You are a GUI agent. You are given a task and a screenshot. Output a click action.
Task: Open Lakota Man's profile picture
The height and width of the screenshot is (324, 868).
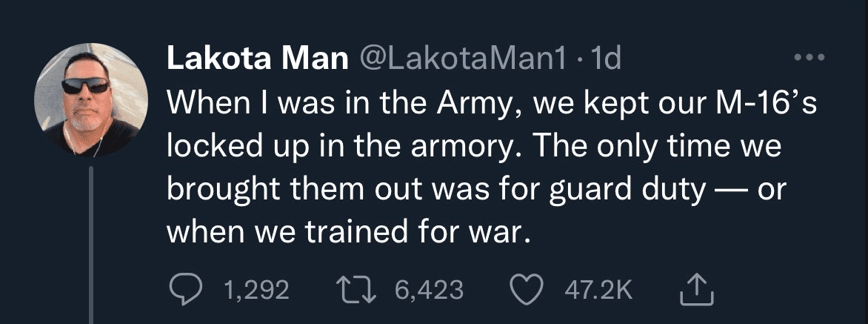[x=91, y=99]
